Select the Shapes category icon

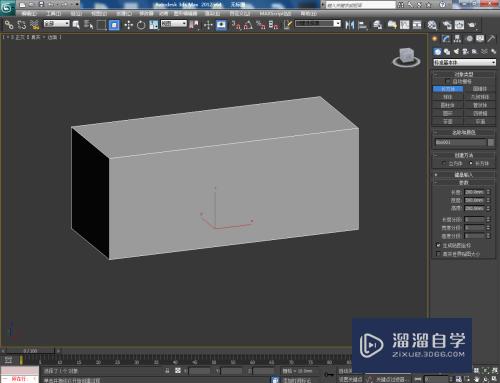pyautogui.click(x=447, y=51)
